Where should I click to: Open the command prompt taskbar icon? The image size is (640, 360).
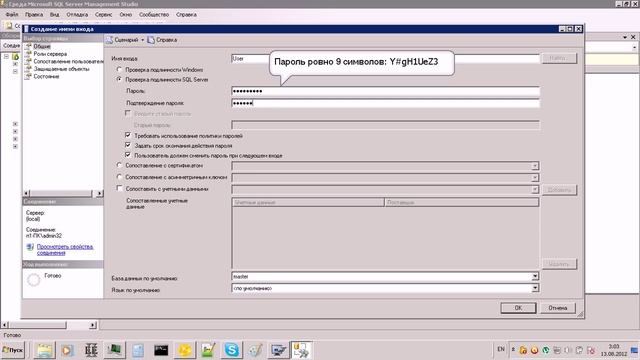click(161, 350)
